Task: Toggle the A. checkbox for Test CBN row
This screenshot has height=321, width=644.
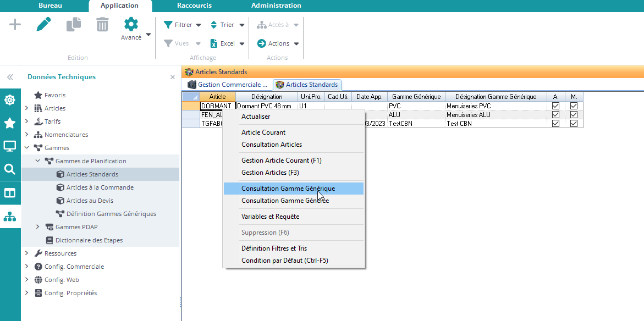Action: point(555,124)
